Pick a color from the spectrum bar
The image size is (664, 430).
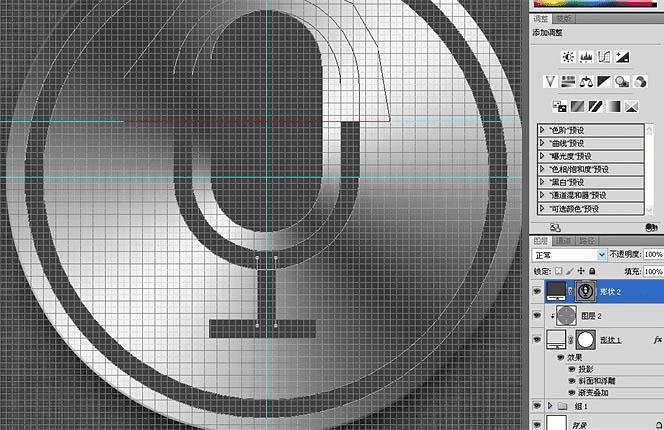pyautogui.click(x=595, y=3)
